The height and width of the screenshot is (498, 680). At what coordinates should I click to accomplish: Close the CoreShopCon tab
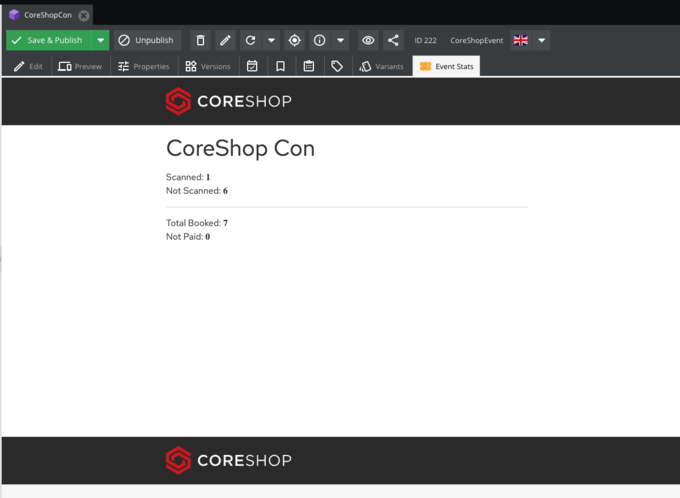(x=84, y=16)
